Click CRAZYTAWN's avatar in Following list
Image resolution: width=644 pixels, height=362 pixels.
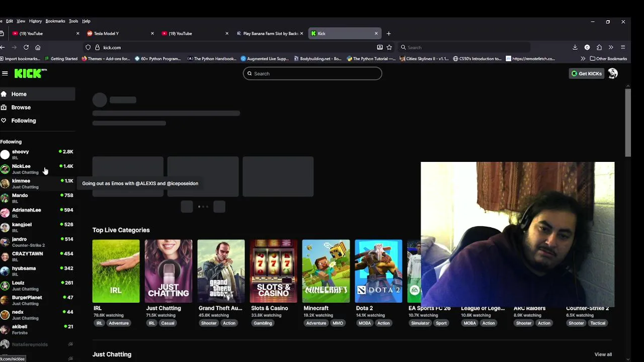pos(5,256)
